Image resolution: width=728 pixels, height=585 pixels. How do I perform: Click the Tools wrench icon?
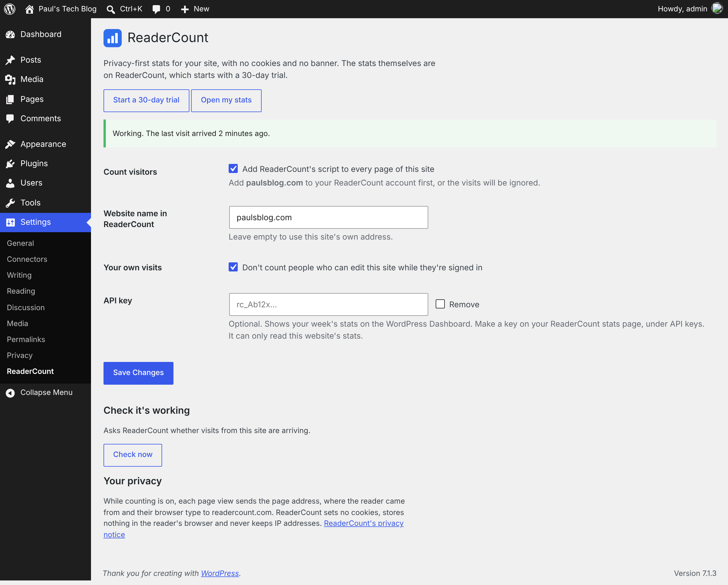pos(11,203)
